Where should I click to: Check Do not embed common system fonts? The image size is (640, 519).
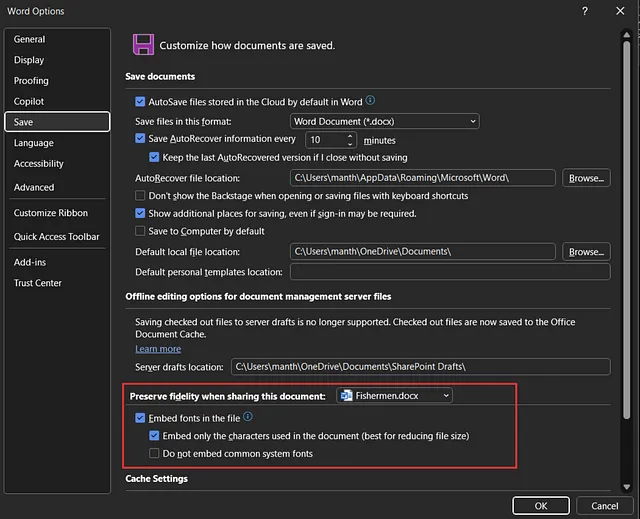[154, 453]
